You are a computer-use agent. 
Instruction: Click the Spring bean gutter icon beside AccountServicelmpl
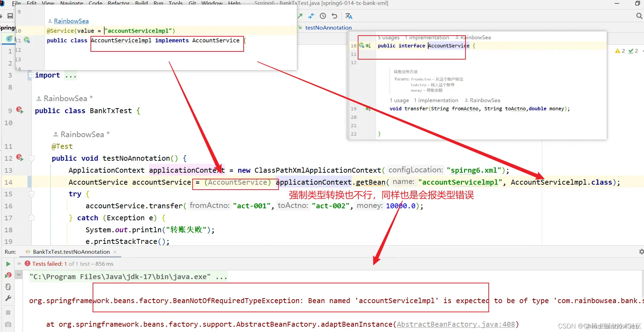27,40
